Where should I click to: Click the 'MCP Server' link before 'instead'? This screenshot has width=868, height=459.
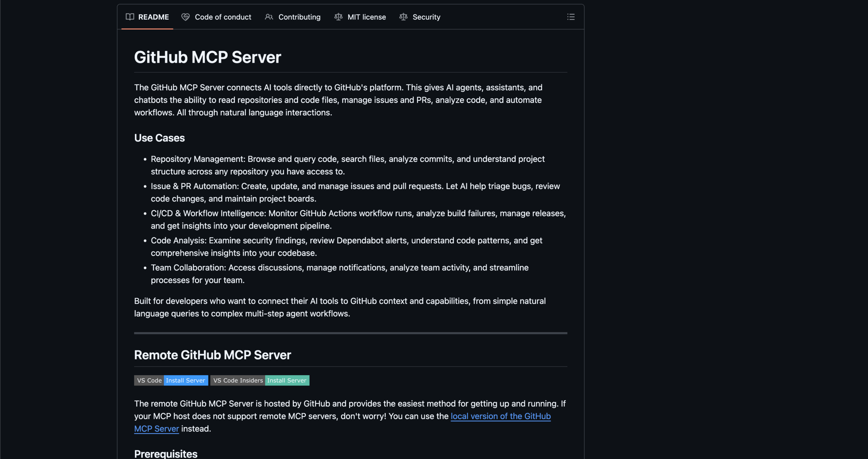[x=156, y=429]
